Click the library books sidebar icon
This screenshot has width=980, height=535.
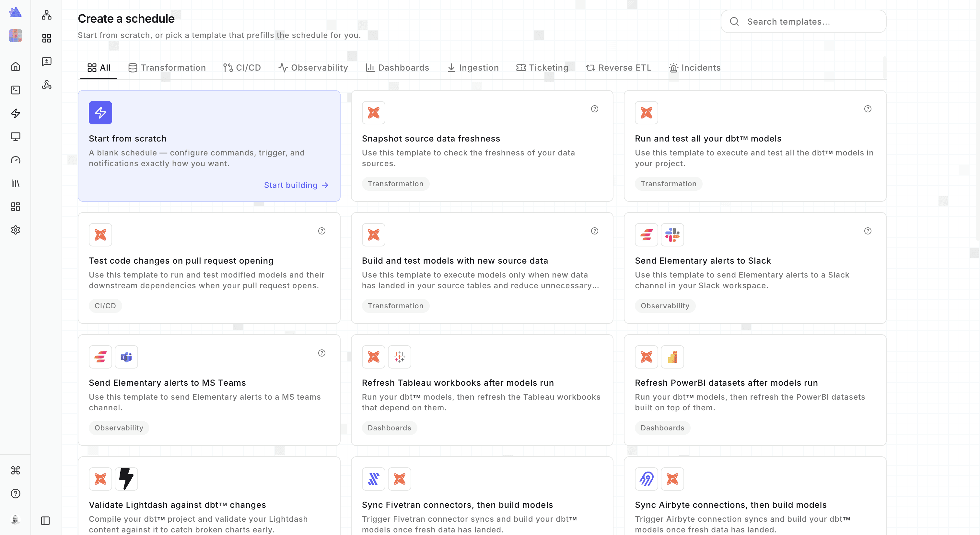(x=15, y=183)
